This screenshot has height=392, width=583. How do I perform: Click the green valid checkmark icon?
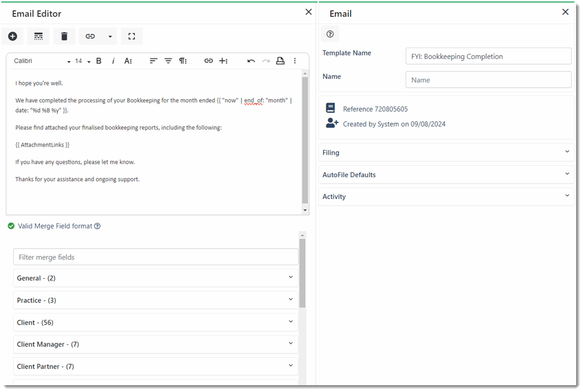(11, 226)
